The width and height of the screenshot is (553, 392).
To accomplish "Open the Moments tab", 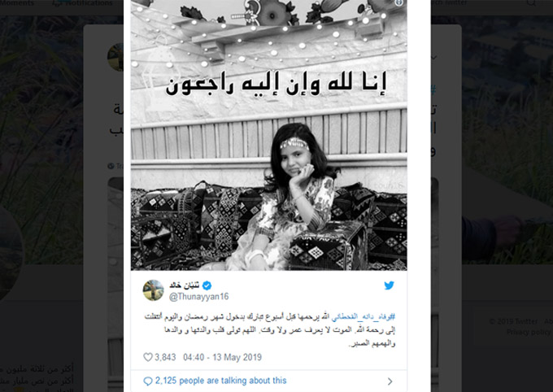I will click(x=17, y=3).
